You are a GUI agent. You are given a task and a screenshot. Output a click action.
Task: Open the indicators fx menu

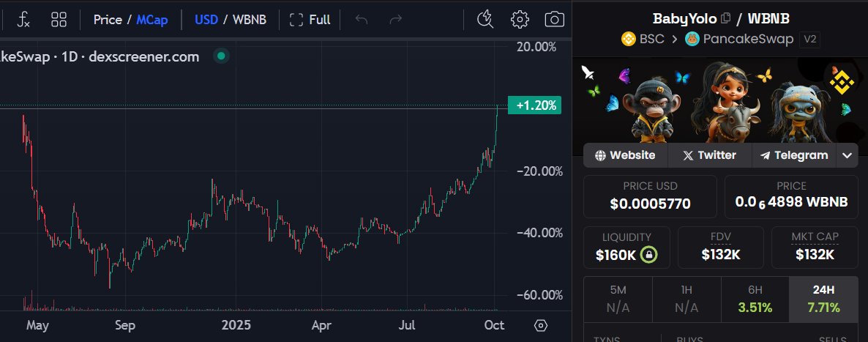pos(23,20)
